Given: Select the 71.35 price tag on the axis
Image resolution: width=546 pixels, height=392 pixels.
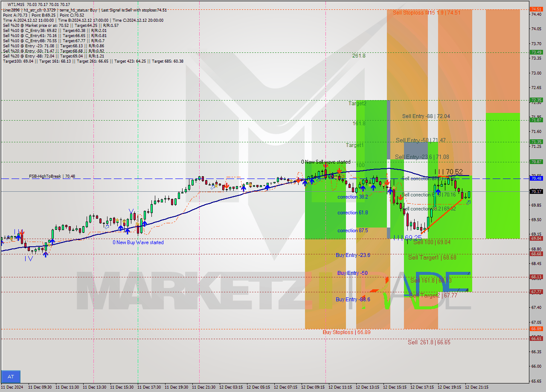Looking at the screenshot, I should [x=536, y=142].
